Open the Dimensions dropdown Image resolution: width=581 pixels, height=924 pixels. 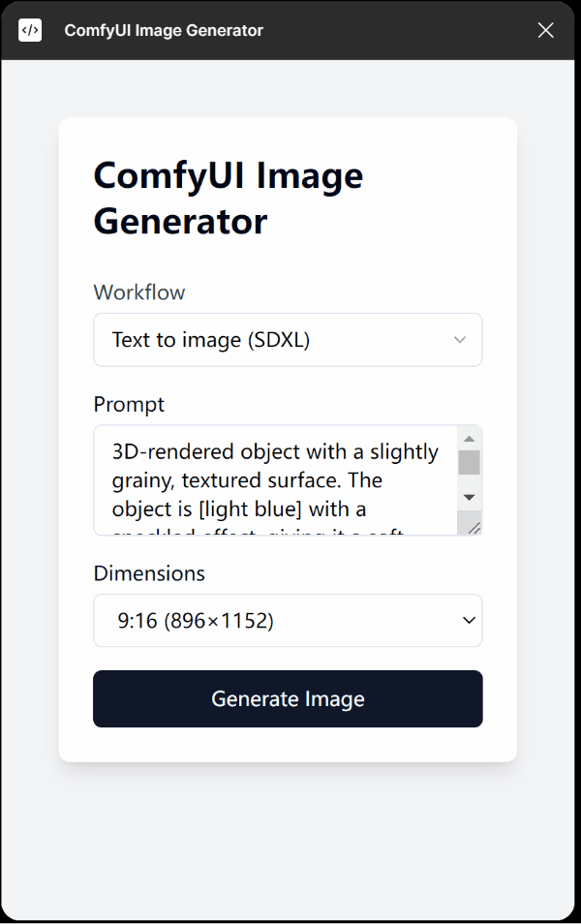pyautogui.click(x=288, y=621)
